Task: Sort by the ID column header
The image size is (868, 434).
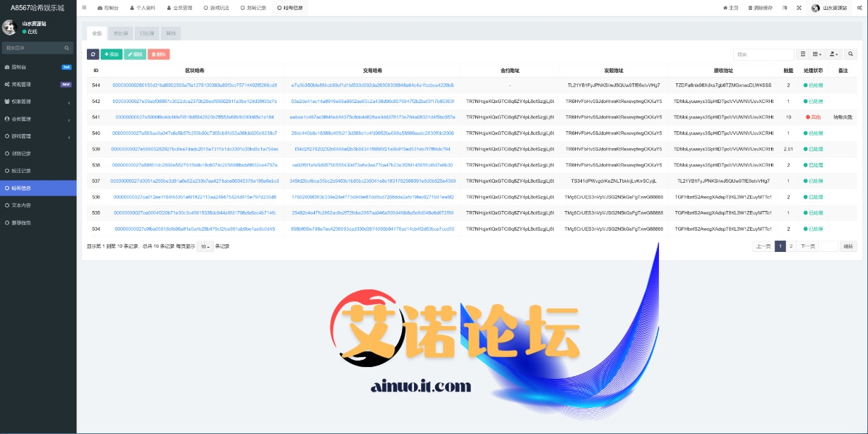Action: pyautogui.click(x=96, y=71)
